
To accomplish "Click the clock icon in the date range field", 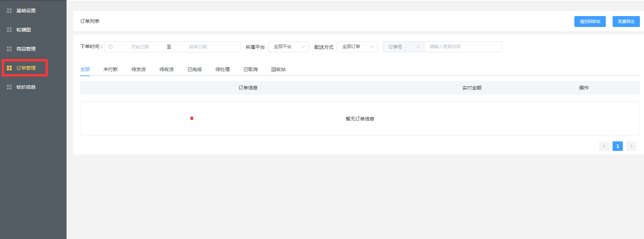I will click(x=110, y=47).
